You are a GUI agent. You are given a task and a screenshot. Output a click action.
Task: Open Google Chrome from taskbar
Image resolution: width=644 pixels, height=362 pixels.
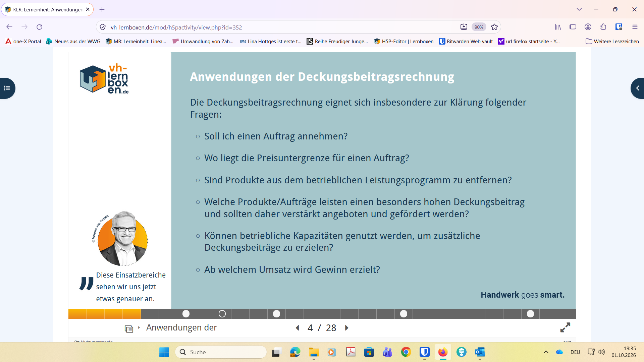pos(406,352)
